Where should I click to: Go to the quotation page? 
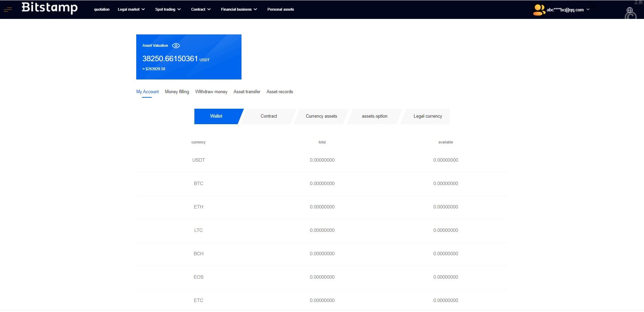[102, 9]
